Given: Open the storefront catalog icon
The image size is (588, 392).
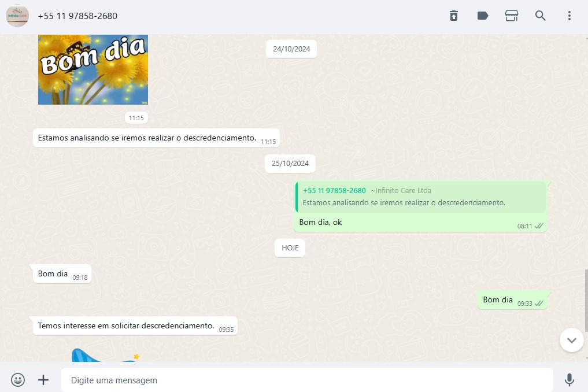Looking at the screenshot, I should (512, 16).
